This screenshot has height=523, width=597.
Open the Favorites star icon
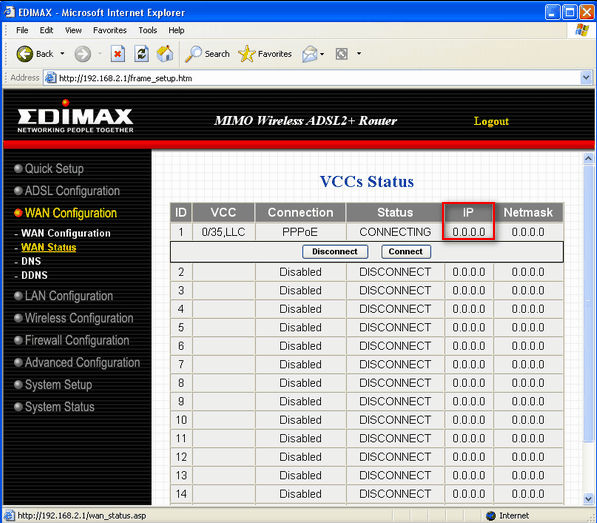click(247, 54)
